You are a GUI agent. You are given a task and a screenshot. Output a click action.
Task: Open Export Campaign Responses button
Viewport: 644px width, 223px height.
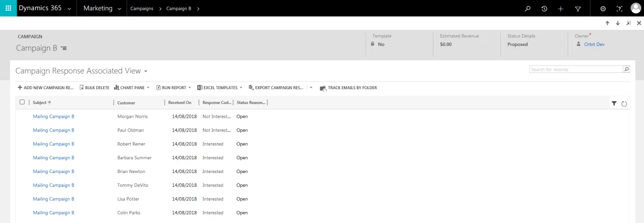pos(276,88)
